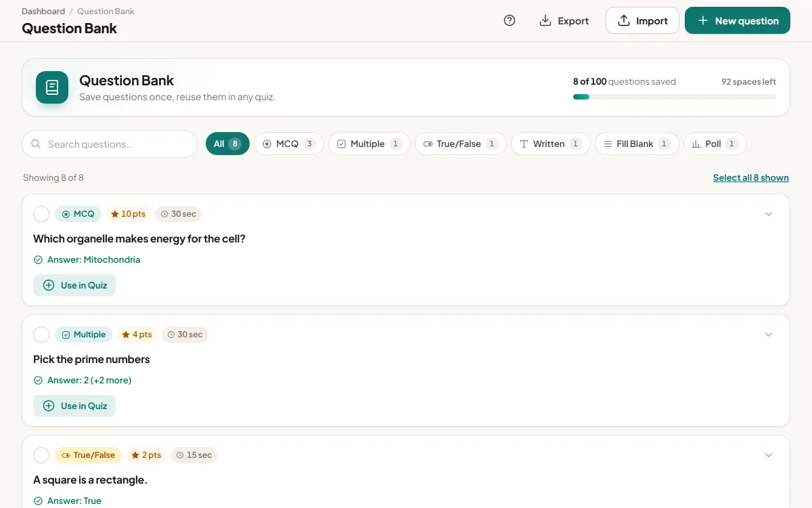
Task: Filter by Fill Blank questions
Action: (x=637, y=144)
